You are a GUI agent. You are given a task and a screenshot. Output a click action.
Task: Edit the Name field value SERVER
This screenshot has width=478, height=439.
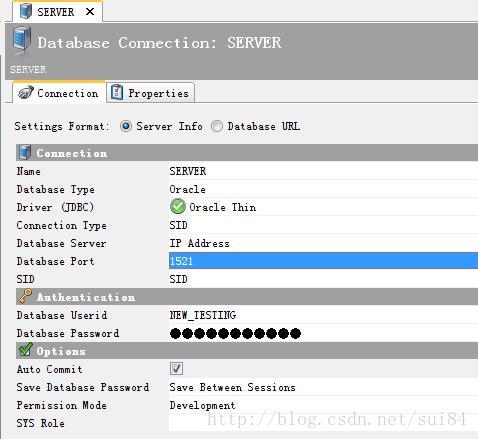click(x=323, y=171)
